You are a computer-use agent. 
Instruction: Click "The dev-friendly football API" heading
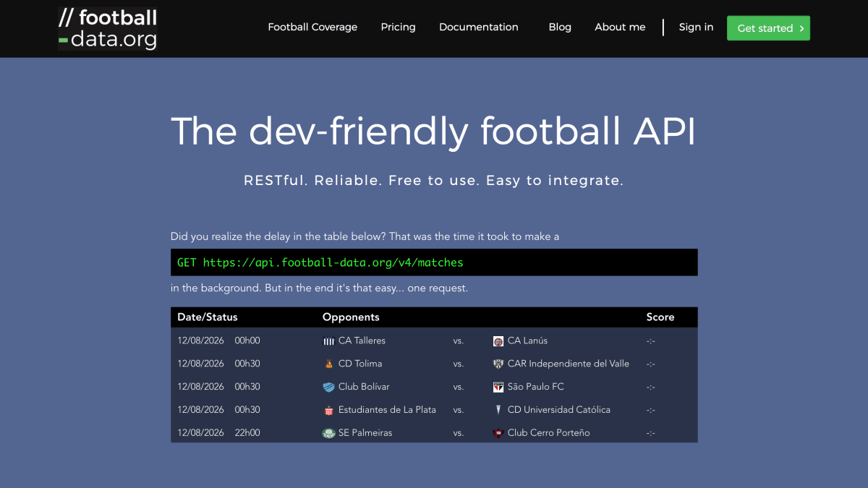click(433, 132)
